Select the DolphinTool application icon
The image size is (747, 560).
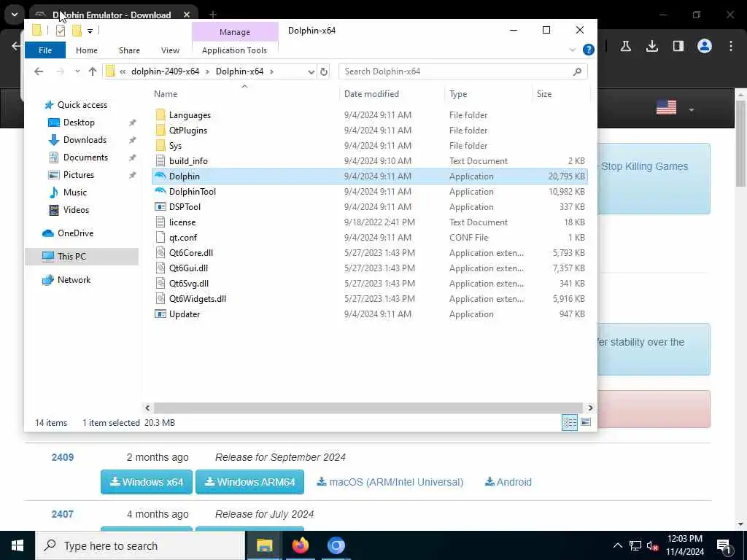click(x=160, y=192)
